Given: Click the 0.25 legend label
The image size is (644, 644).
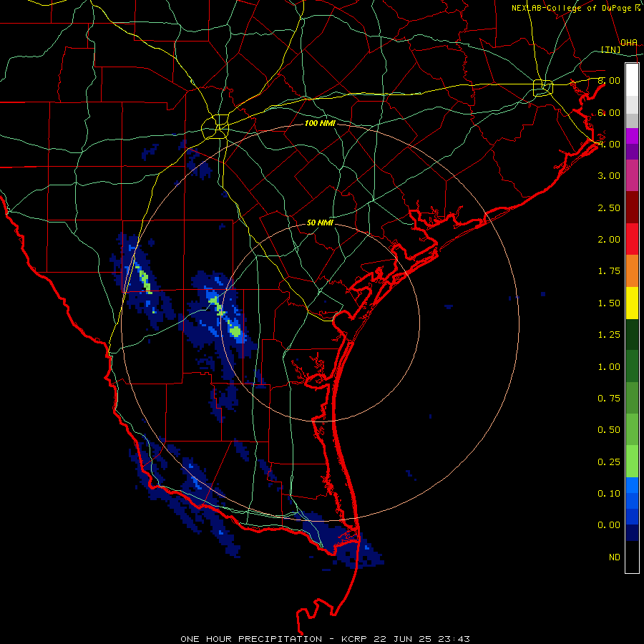Looking at the screenshot, I should (x=609, y=462).
